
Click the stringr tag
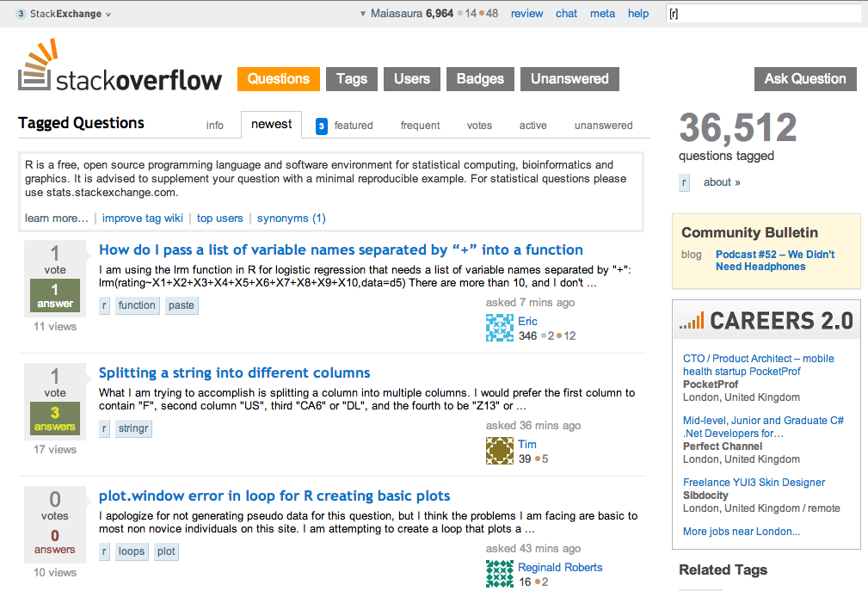[134, 428]
